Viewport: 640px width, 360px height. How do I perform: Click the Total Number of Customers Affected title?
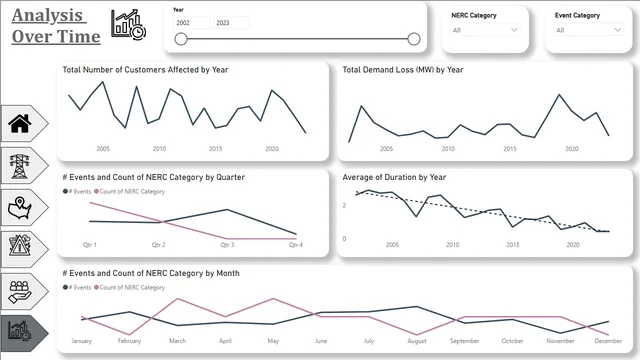[145, 70]
